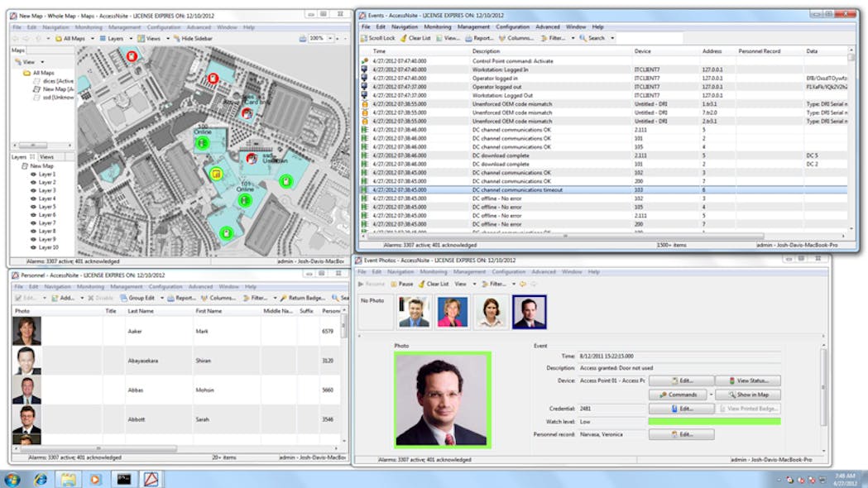Open the Search tool in Events window
The height and width of the screenshot is (488, 868).
pyautogui.click(x=587, y=39)
